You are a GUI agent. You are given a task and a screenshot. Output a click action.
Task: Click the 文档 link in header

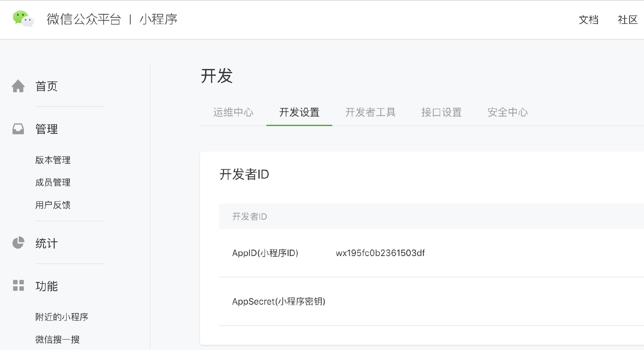(x=588, y=20)
